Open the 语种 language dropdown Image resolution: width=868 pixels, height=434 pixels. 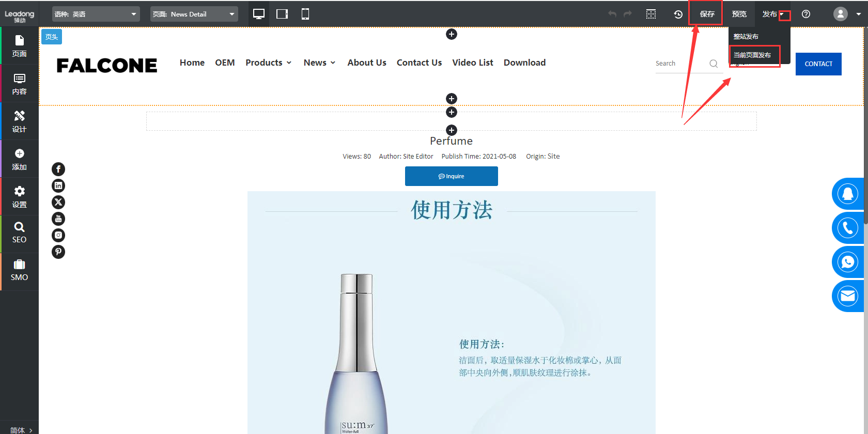96,14
